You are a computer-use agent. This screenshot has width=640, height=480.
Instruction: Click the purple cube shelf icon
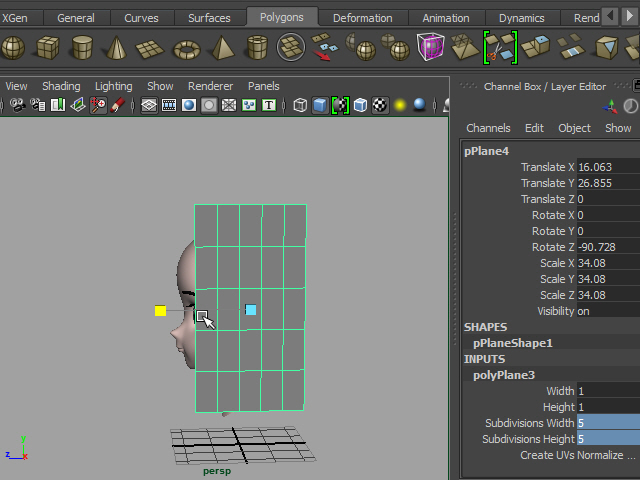tap(430, 47)
